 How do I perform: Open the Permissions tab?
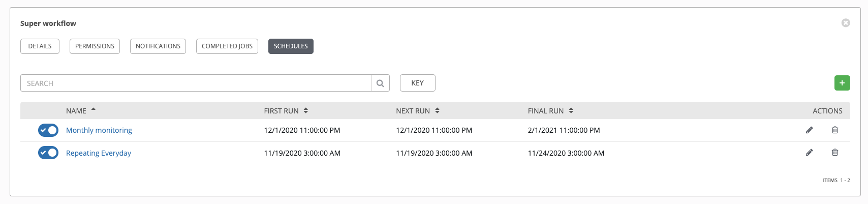click(x=95, y=46)
